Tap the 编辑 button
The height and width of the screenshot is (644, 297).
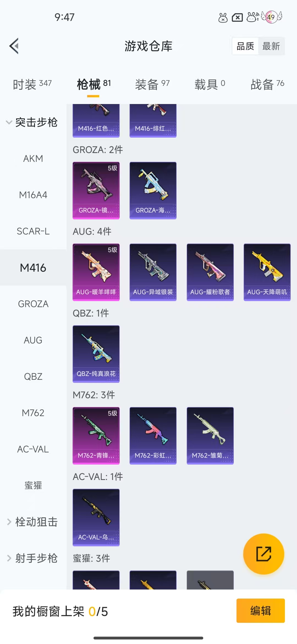[x=261, y=611]
